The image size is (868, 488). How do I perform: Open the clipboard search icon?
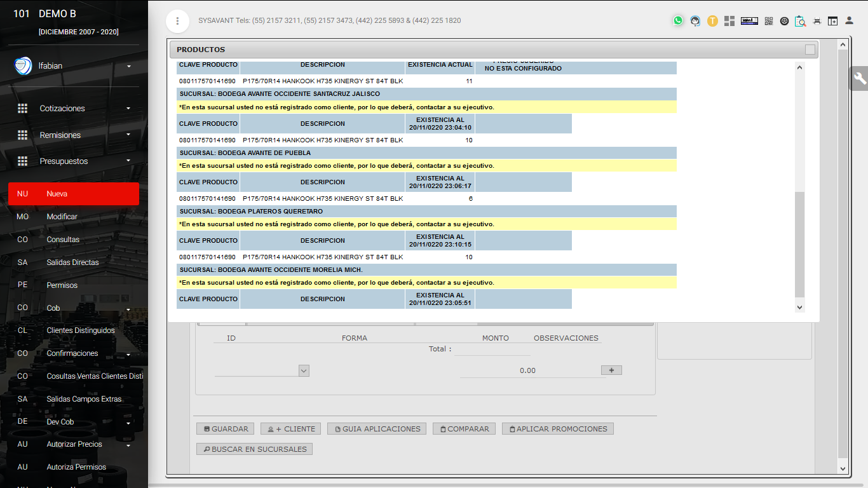coord(801,21)
